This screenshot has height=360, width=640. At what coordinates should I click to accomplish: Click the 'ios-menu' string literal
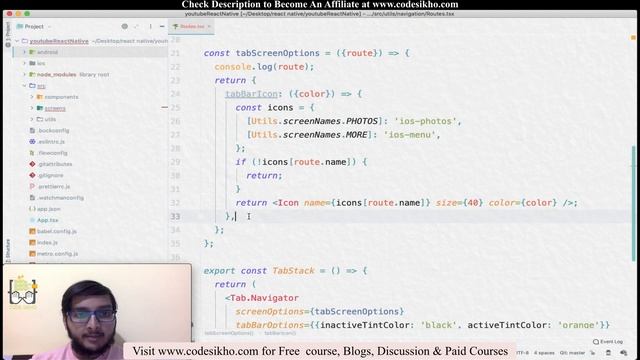click(409, 135)
